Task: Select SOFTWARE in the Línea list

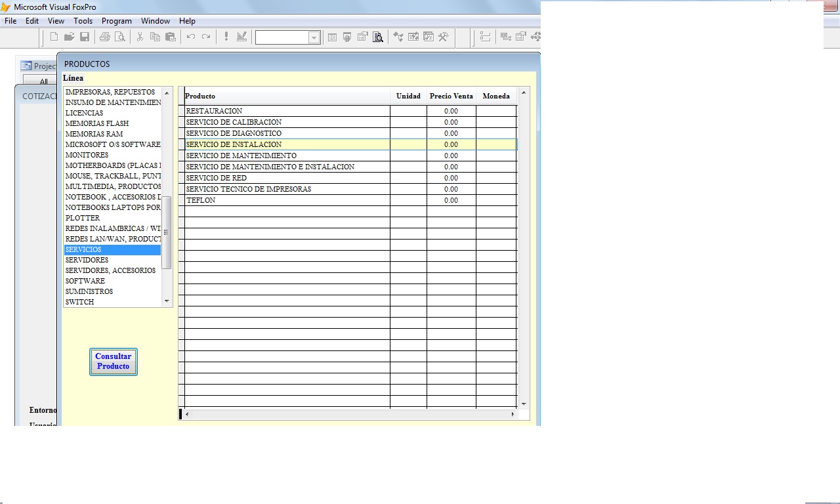Action: point(112,281)
